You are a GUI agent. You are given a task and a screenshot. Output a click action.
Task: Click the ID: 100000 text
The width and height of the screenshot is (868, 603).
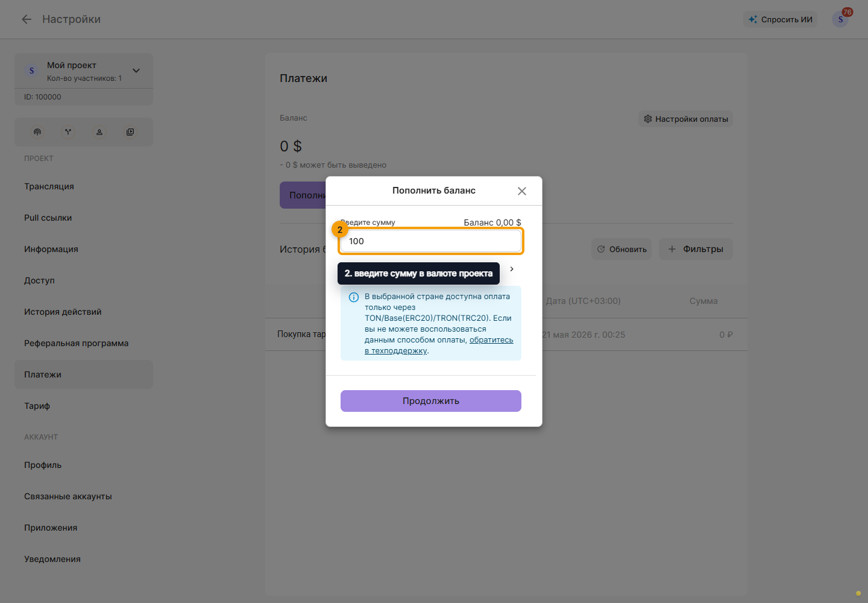tap(43, 97)
